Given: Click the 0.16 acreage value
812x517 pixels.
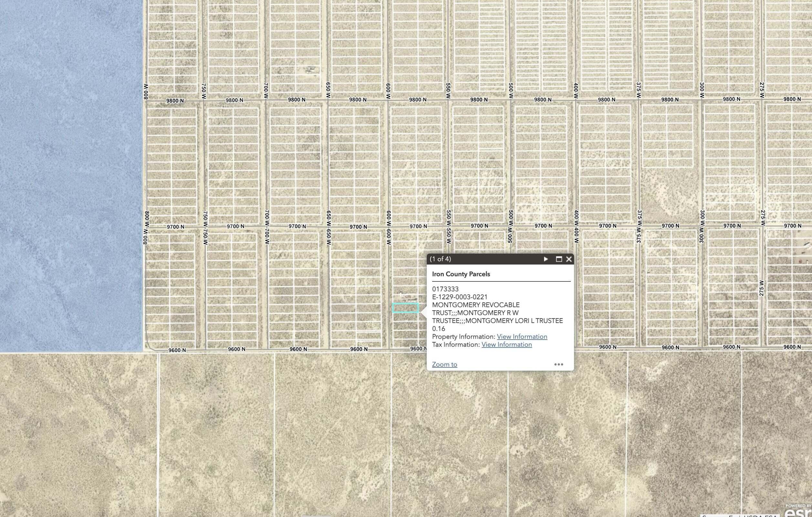Looking at the screenshot, I should pyautogui.click(x=438, y=329).
